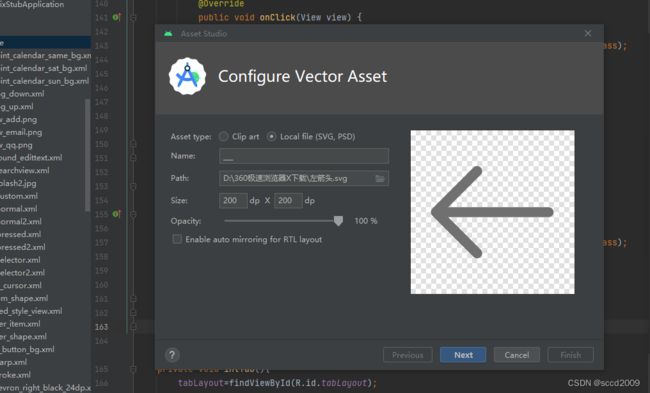Image resolution: width=650 pixels, height=393 pixels.
Task: Select _cursor.xml in project tree
Action: [21, 285]
